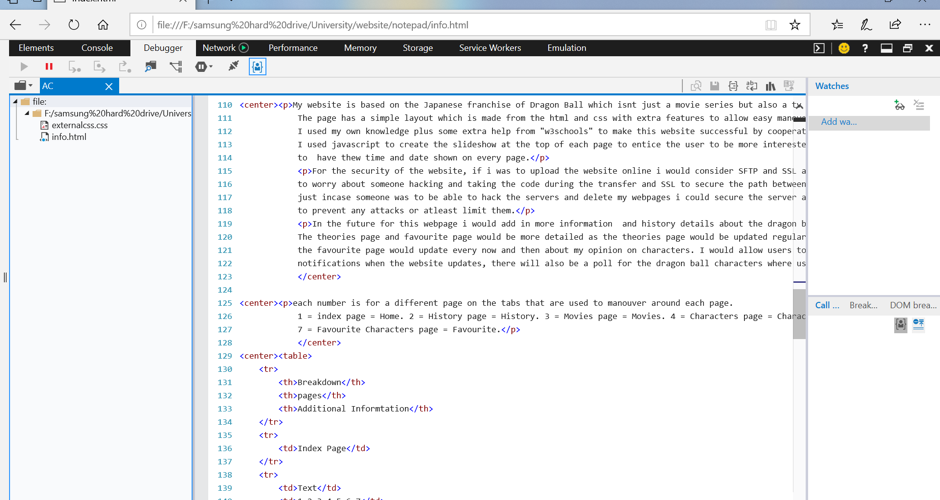
Task: Click the show console prompt icon
Action: pos(819,49)
